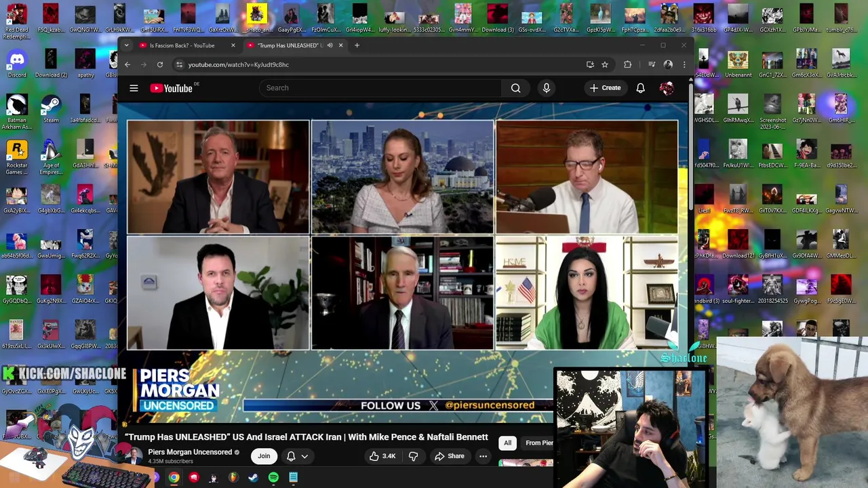Screen dimensions: 868x488
Task: Click the YouTube search magnifier button
Action: click(515, 88)
